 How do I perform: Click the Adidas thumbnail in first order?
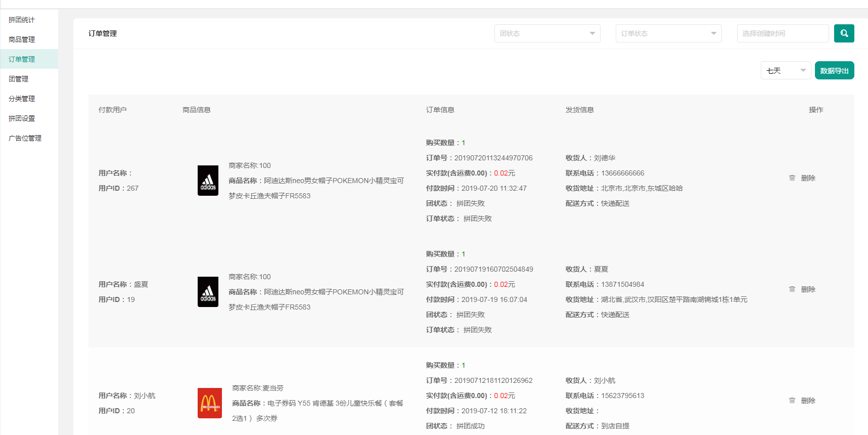coord(208,181)
